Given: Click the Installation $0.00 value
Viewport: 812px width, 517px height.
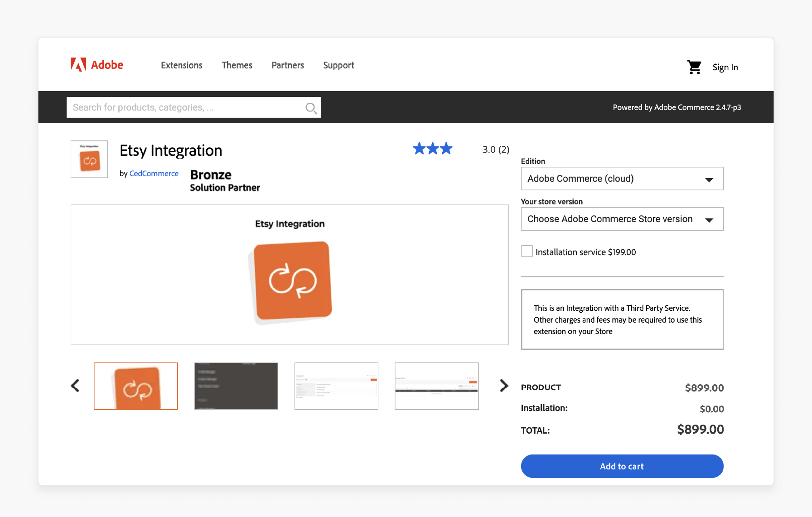Looking at the screenshot, I should tap(712, 409).
